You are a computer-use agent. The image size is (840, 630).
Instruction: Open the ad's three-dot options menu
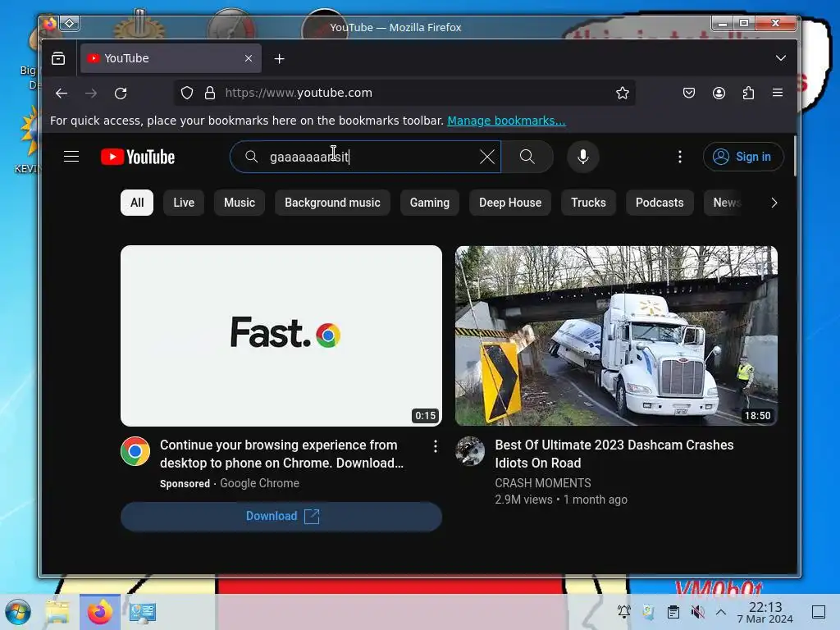tap(435, 446)
